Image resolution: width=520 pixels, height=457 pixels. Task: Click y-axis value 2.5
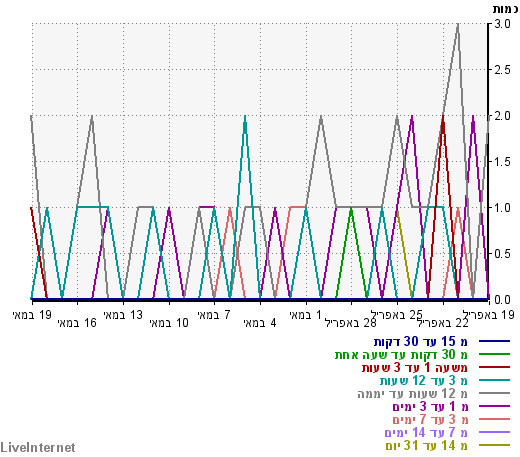click(x=502, y=70)
